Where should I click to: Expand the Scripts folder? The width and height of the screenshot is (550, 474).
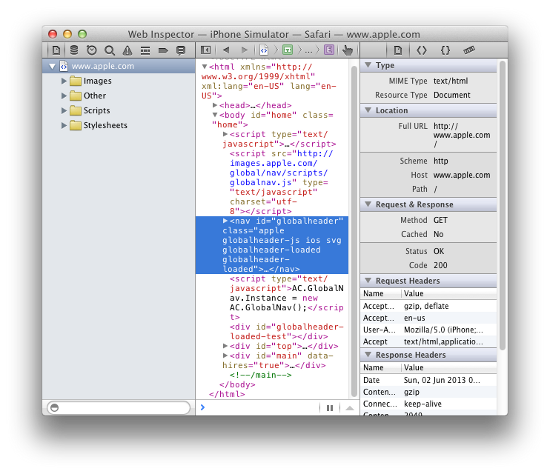tap(63, 111)
